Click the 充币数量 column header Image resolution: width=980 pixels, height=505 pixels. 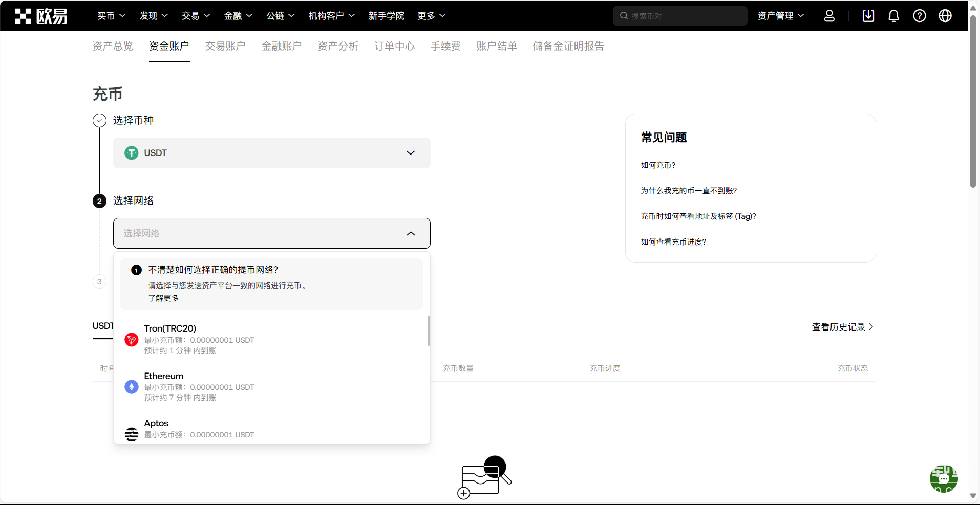coord(458,368)
